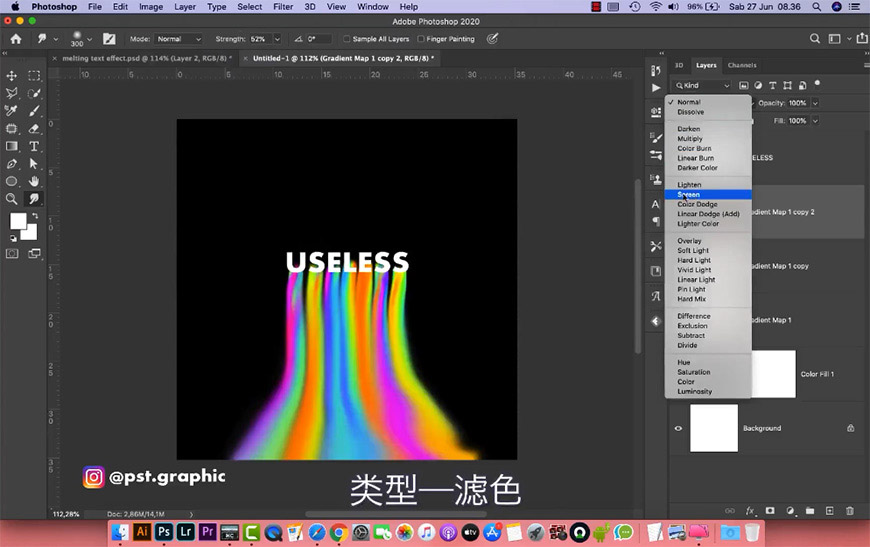870x547 pixels.
Task: Click the background color swatch
Action: tap(30, 233)
